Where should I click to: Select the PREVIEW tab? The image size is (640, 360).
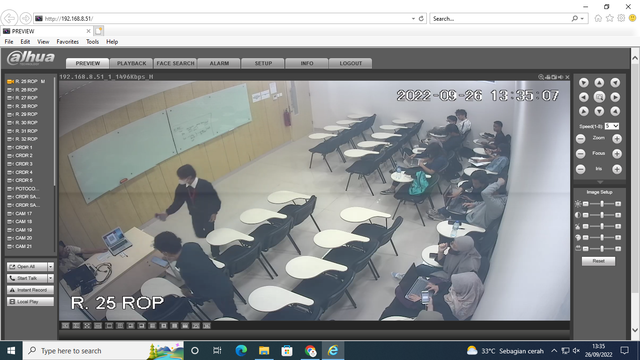tap(88, 63)
